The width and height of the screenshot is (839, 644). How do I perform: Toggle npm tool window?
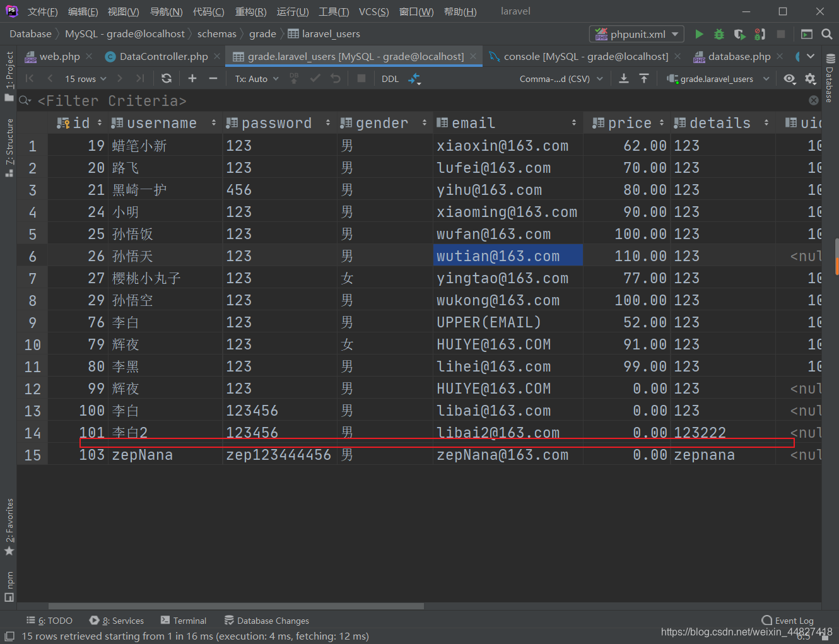coord(9,586)
